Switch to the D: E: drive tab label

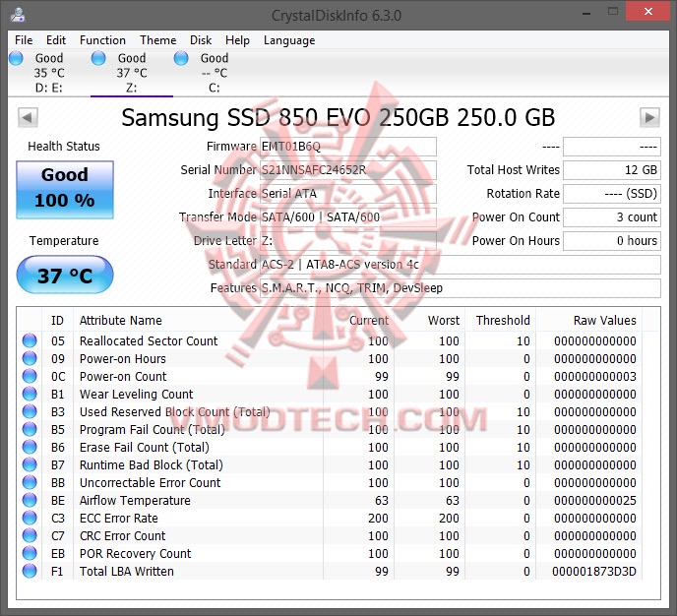49,88
